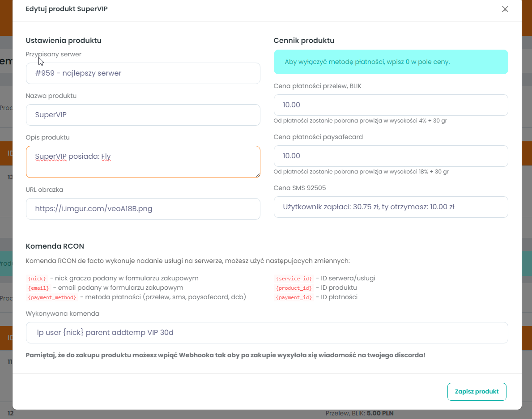This screenshot has width=532, height=419.
Task: Focus the Opis produktu text area
Action: [x=143, y=161]
